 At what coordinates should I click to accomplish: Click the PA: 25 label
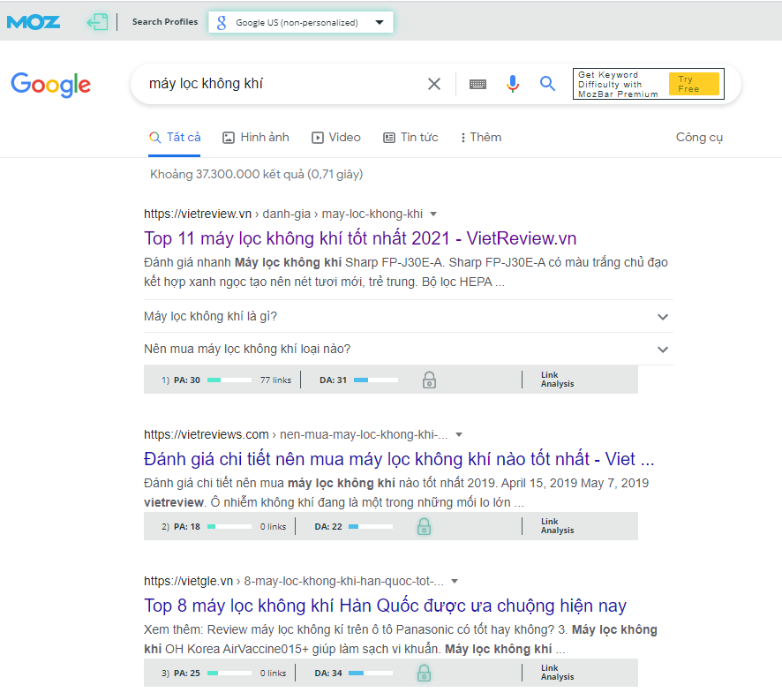(186, 673)
